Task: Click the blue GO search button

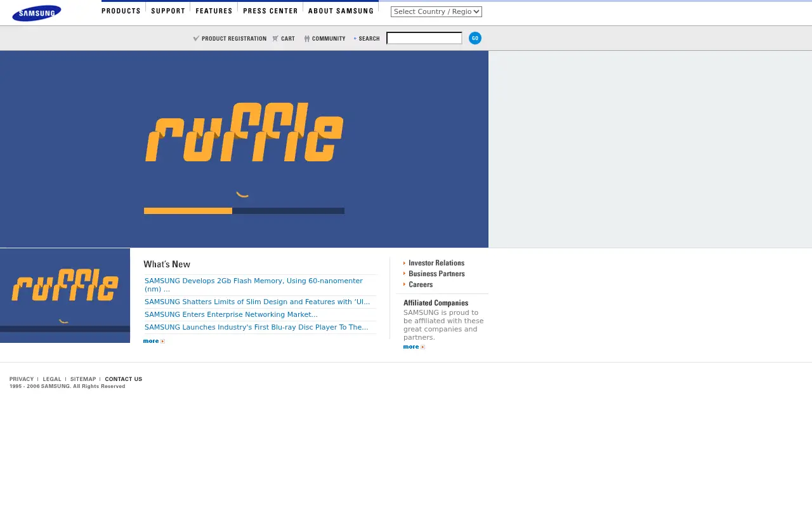Action: click(x=475, y=38)
